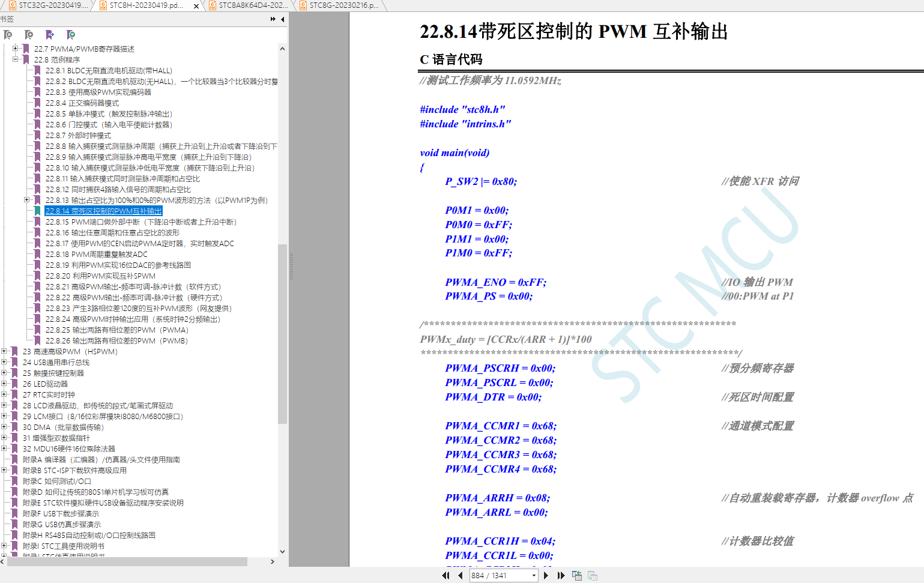Click the previous view navigation icon
This screenshot has width=924, height=583.
point(577,575)
